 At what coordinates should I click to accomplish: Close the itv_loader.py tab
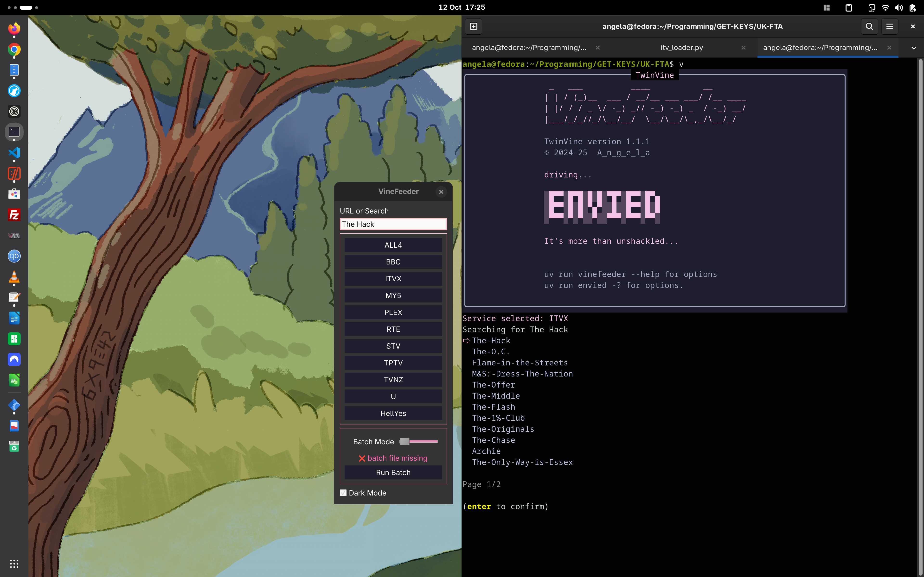tap(743, 48)
